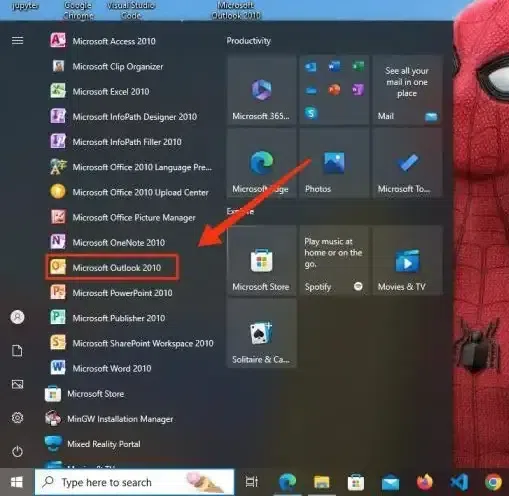The height and width of the screenshot is (496, 509).
Task: Open Documents from Start sidebar
Action: [x=17, y=351]
